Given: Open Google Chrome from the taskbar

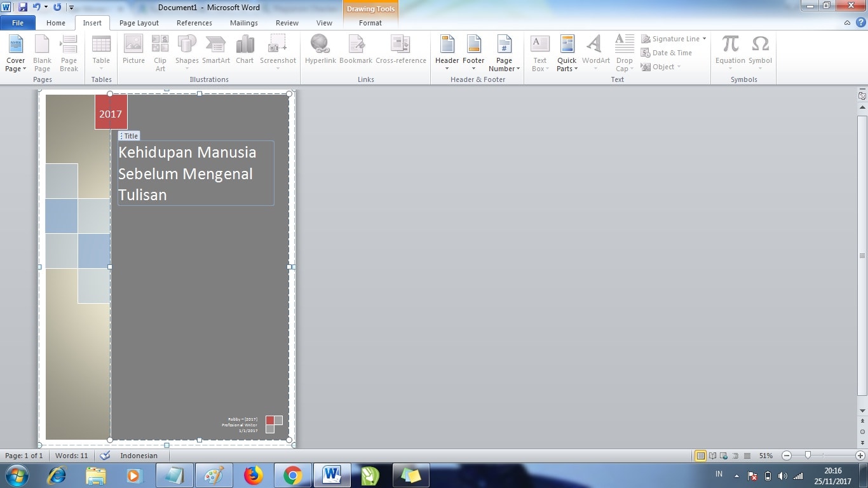Looking at the screenshot, I should coord(294,475).
